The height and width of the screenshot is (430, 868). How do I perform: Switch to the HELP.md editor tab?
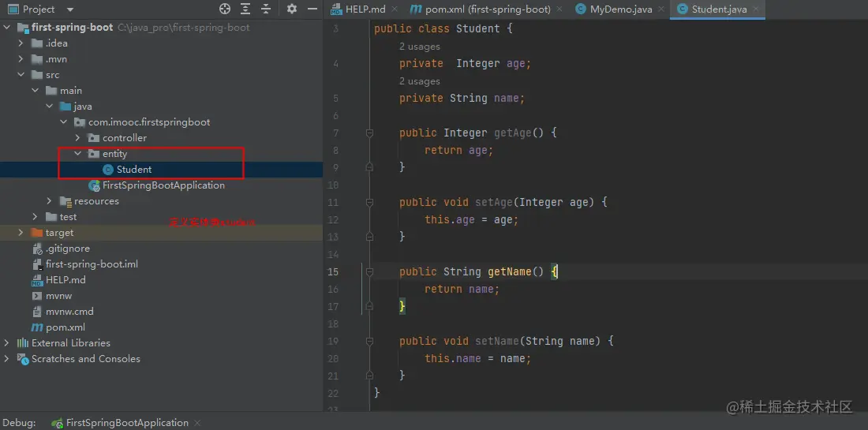click(x=365, y=9)
